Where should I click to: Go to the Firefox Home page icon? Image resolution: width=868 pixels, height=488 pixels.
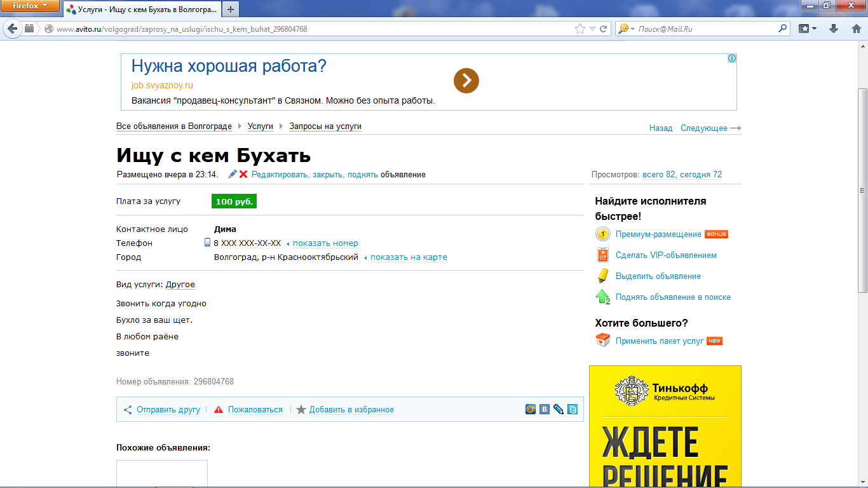click(855, 29)
